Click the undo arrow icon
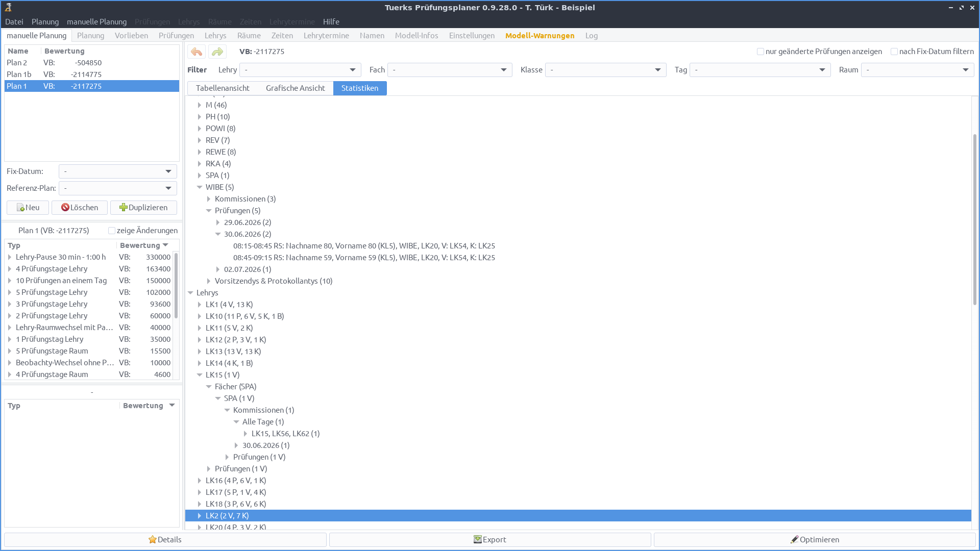This screenshot has height=551, width=980. click(x=197, y=52)
